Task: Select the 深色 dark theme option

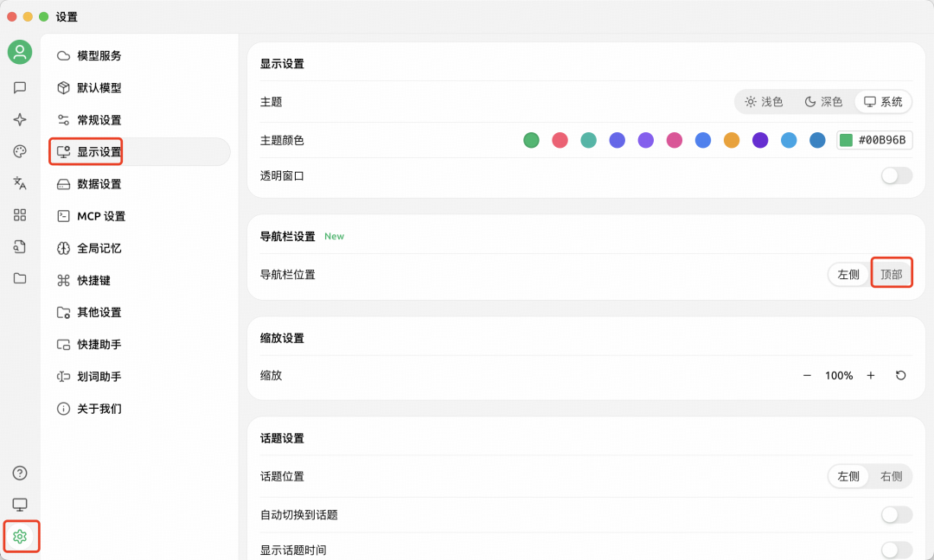Action: pyautogui.click(x=824, y=102)
